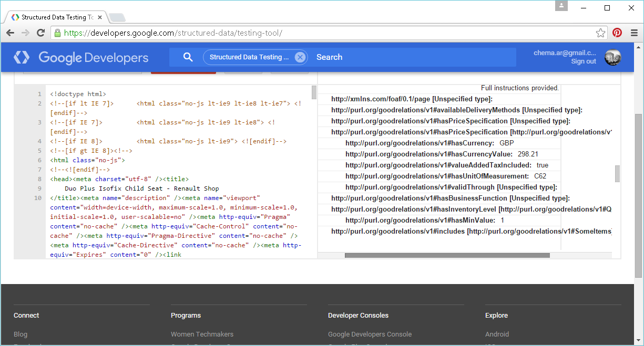Click the code editor vertical scrollbar

(314, 92)
